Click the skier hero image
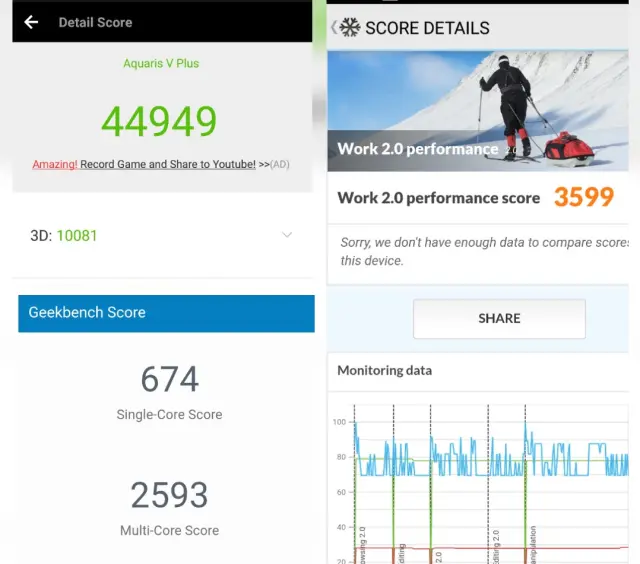The width and height of the screenshot is (640, 564). (480, 100)
